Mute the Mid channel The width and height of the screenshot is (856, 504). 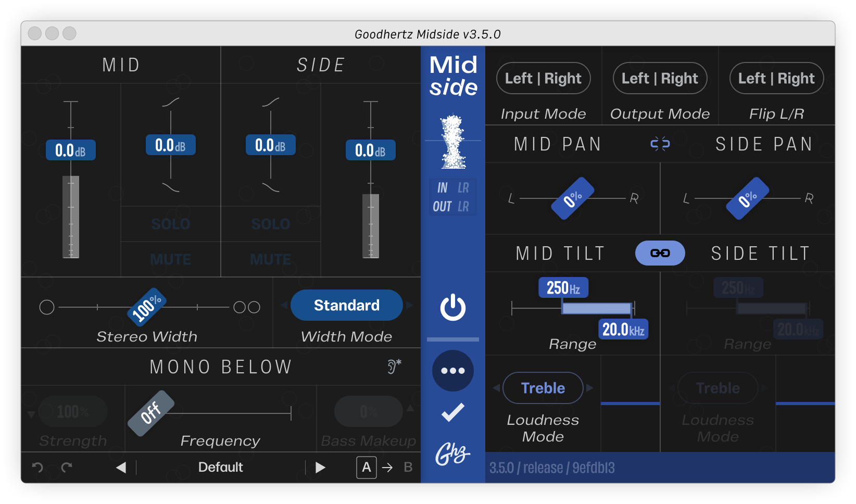[171, 259]
